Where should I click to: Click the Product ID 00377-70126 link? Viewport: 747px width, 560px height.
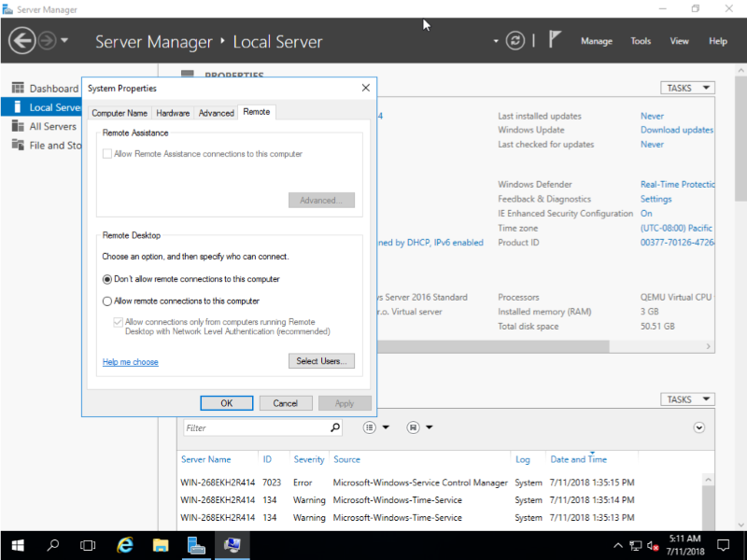(677, 243)
